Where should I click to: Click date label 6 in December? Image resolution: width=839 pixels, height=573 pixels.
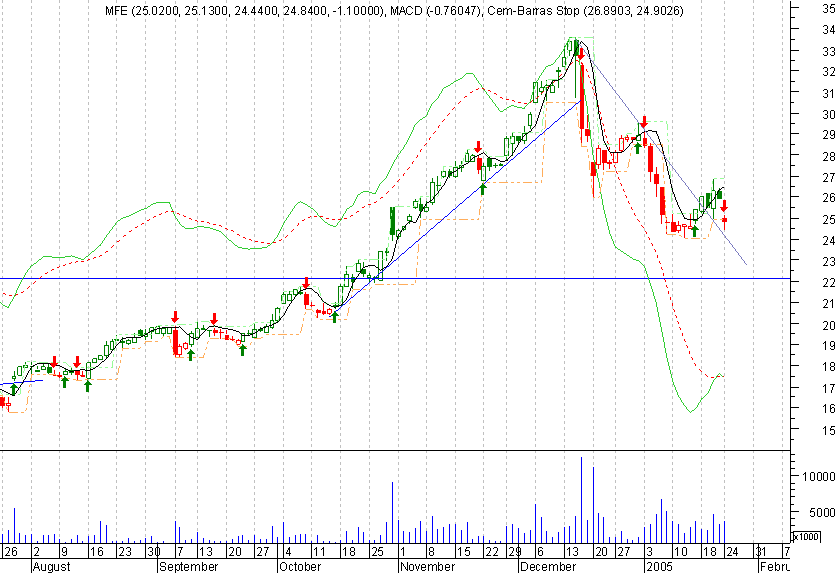(540, 552)
